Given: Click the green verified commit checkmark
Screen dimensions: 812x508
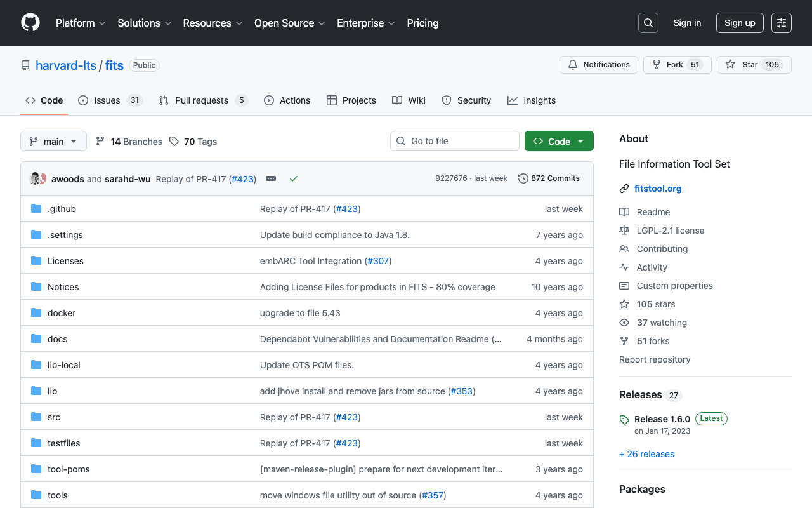Looking at the screenshot, I should pos(293,178).
